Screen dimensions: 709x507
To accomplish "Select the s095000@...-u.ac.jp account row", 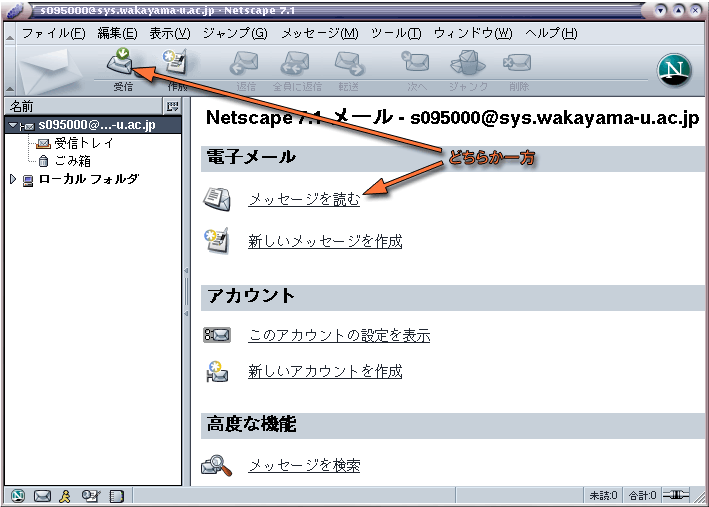I will tap(93, 125).
